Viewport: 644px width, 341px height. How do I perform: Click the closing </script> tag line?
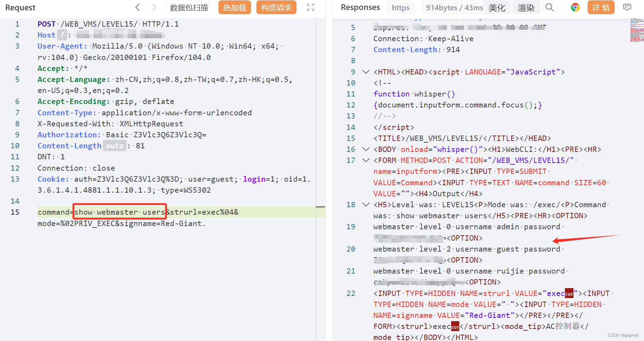[394, 127]
